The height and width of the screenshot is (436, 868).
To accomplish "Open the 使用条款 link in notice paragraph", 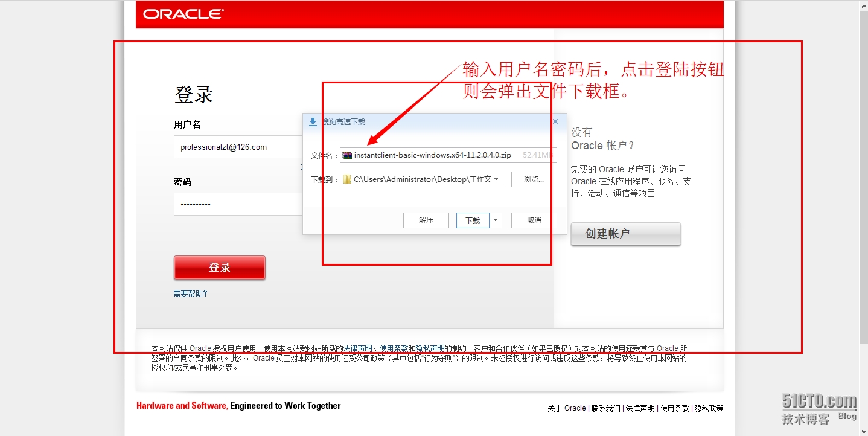I will pyautogui.click(x=394, y=348).
